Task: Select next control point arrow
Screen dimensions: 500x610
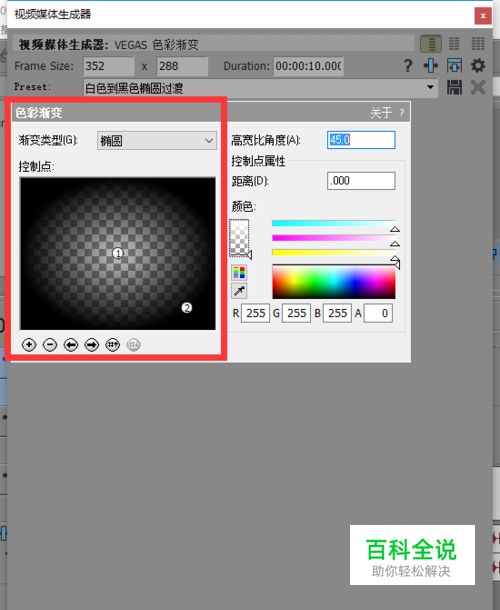Action: 92,345
